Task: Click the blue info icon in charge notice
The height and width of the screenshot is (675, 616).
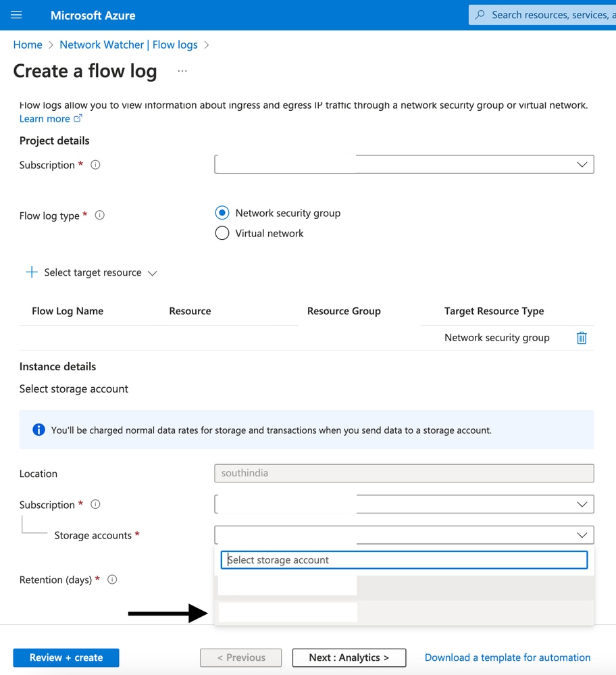Action: (x=38, y=430)
